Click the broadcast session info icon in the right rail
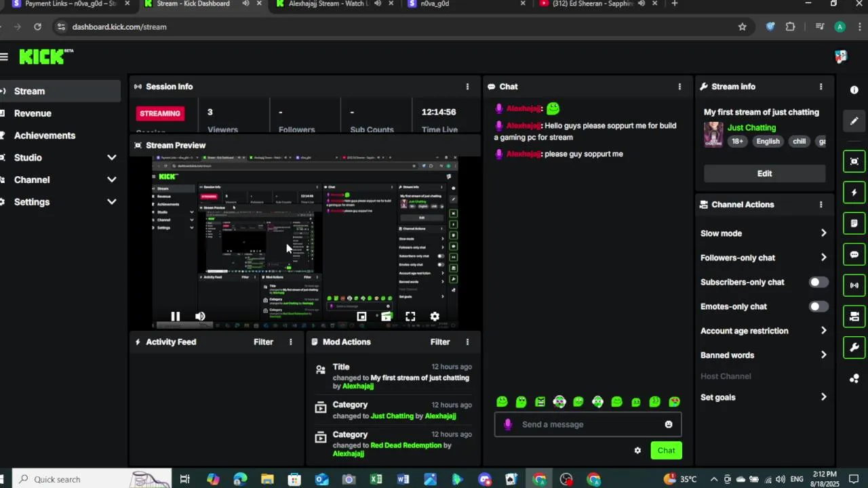Image resolution: width=868 pixels, height=488 pixels. click(x=854, y=285)
